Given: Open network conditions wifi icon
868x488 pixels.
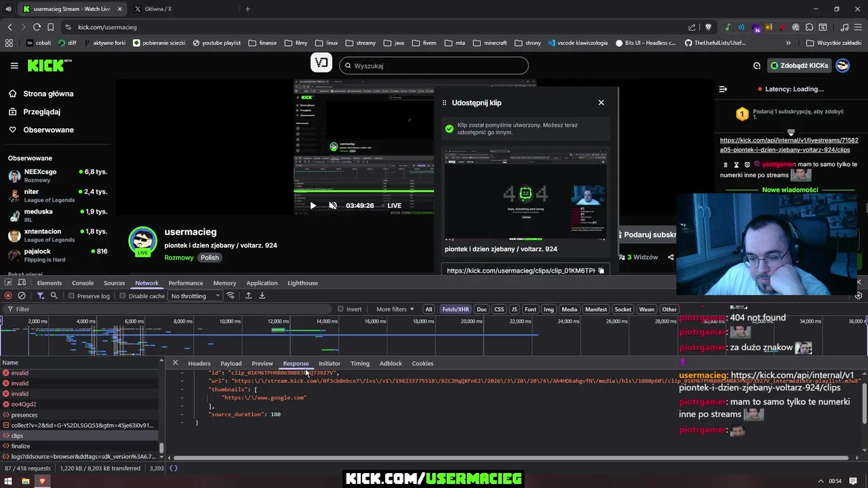Looking at the screenshot, I should pos(231,296).
